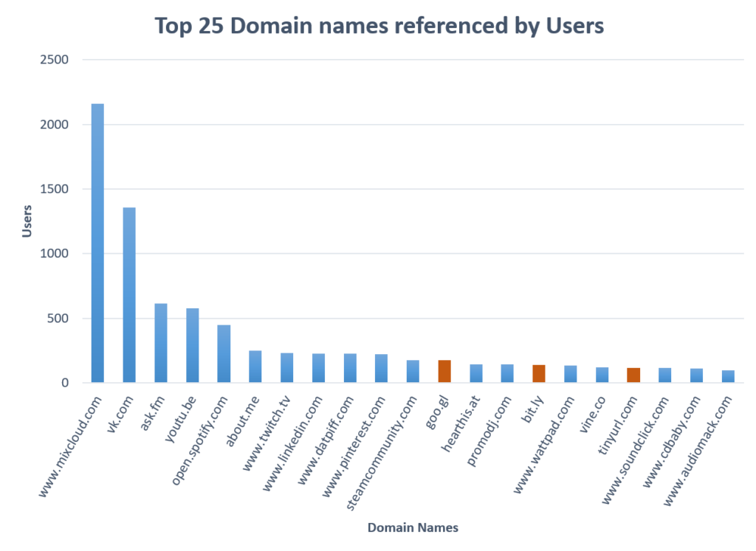Click the 'www.twitch.tv' axis label

click(x=266, y=434)
